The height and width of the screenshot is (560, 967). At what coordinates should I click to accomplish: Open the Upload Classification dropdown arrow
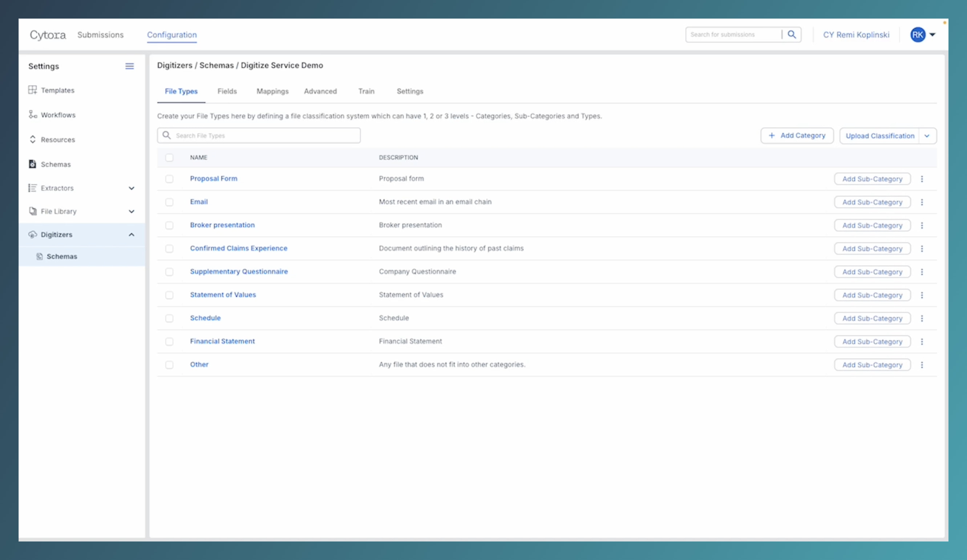click(927, 136)
